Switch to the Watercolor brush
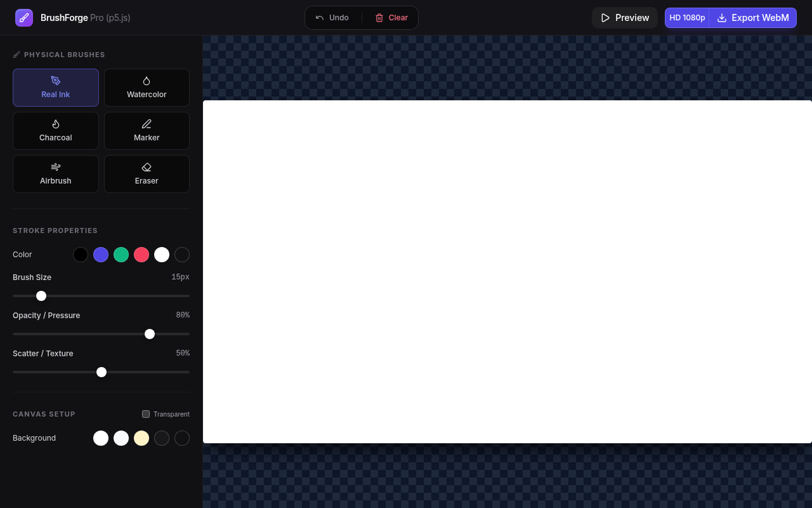812x508 pixels. tap(147, 87)
